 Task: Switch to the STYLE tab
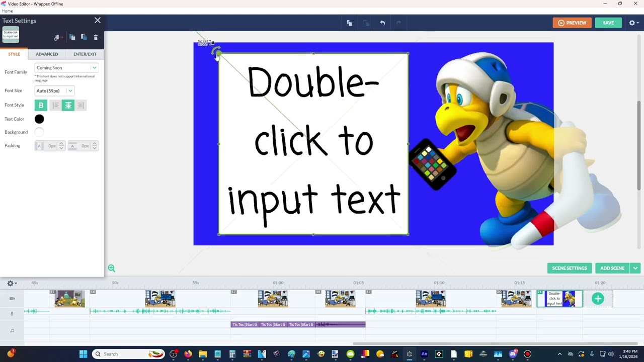(14, 54)
